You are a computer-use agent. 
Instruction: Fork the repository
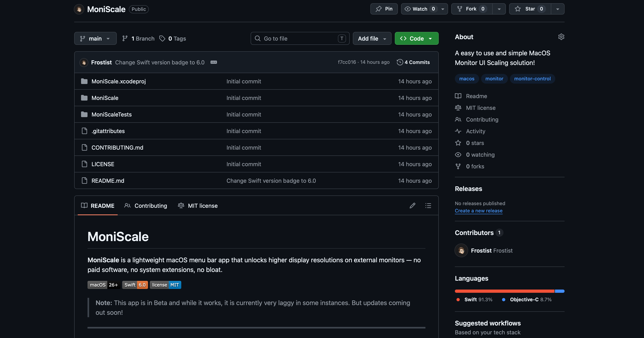[471, 9]
